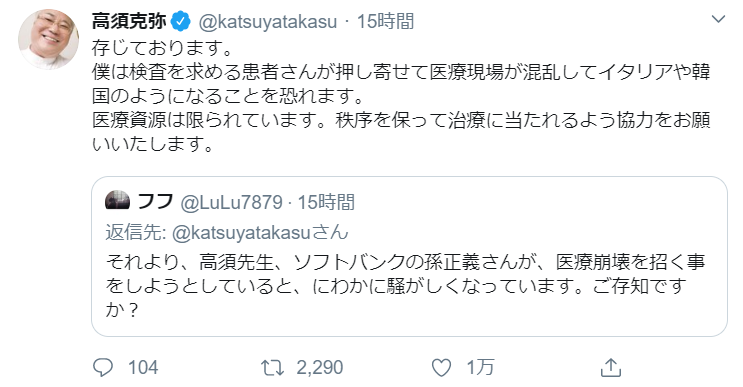Open 高須克弥 profile avatar photo
The image size is (743, 387).
(48, 39)
